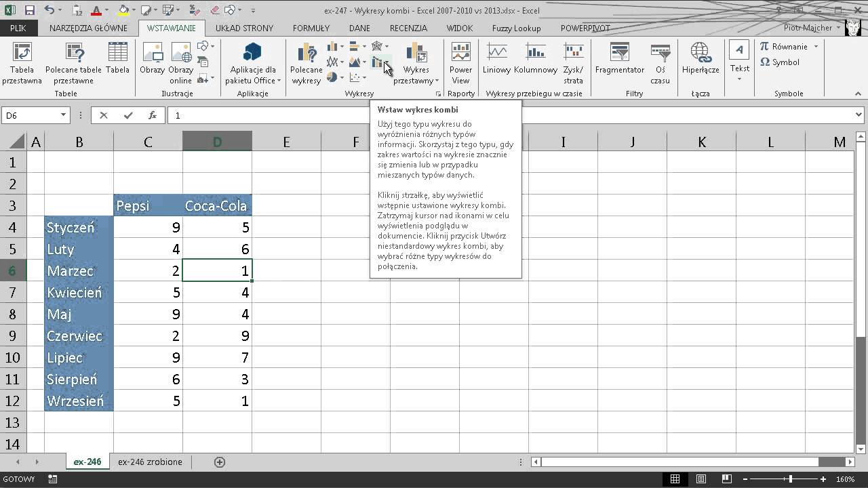Switch to FORMUŁY tab

[x=311, y=28]
